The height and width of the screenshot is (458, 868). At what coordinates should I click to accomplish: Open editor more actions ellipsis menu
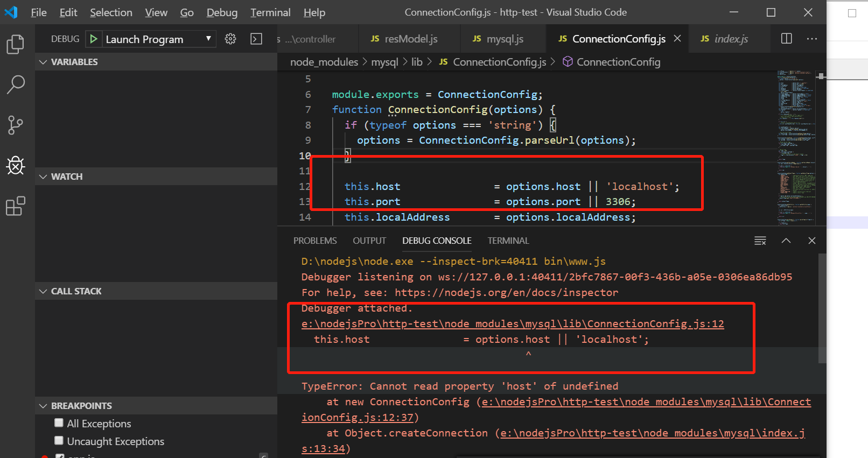pos(812,38)
